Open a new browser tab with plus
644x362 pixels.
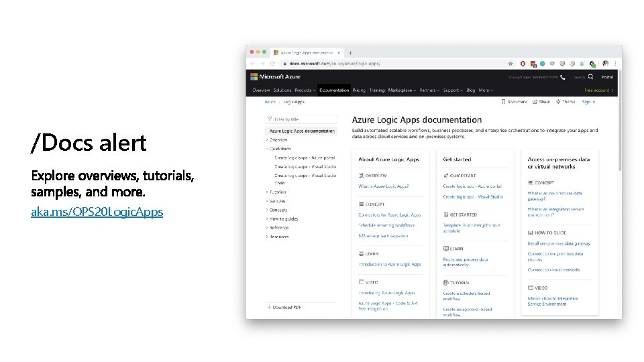pos(350,53)
